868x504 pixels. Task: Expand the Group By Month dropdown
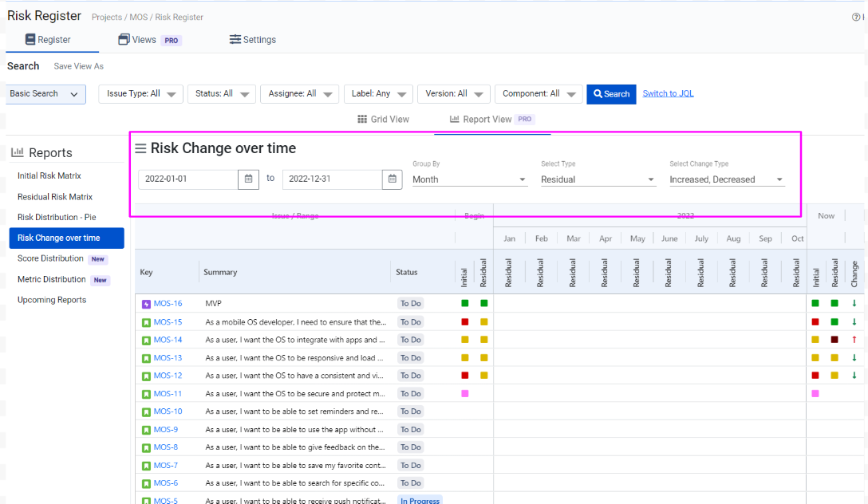click(x=469, y=179)
